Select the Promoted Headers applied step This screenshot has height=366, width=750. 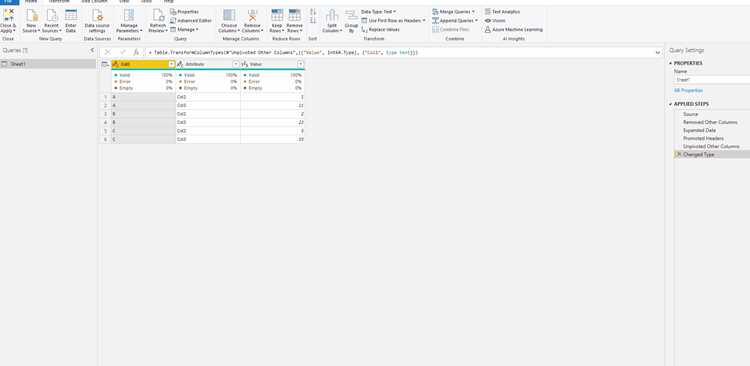pos(703,138)
